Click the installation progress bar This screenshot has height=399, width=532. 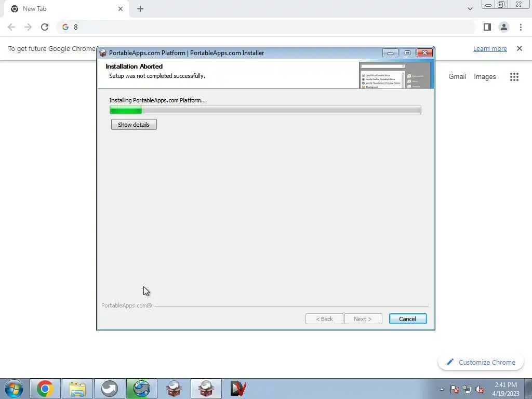[x=265, y=110]
